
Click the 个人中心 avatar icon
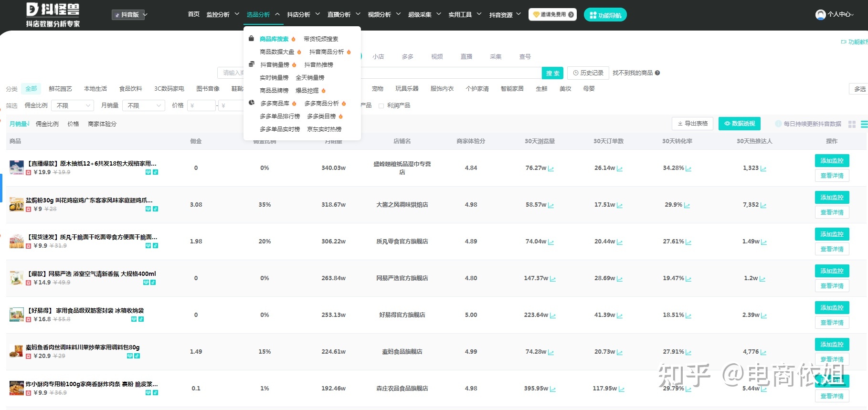820,15
